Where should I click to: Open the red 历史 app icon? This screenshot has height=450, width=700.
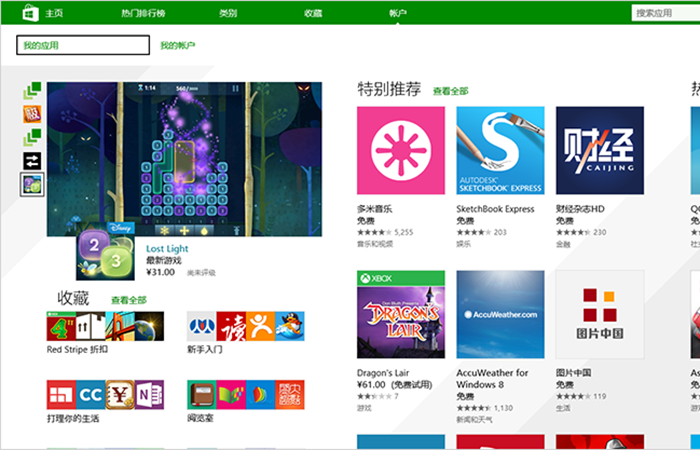pos(290,395)
